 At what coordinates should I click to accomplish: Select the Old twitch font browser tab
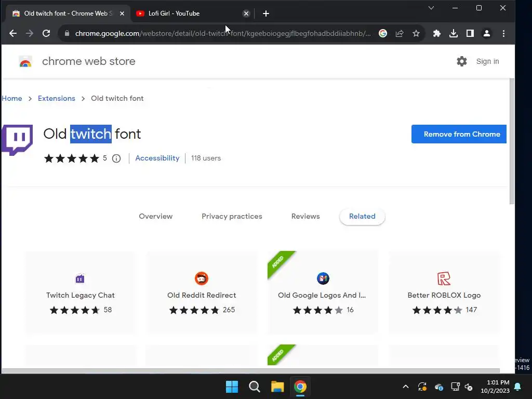pyautogui.click(x=68, y=14)
